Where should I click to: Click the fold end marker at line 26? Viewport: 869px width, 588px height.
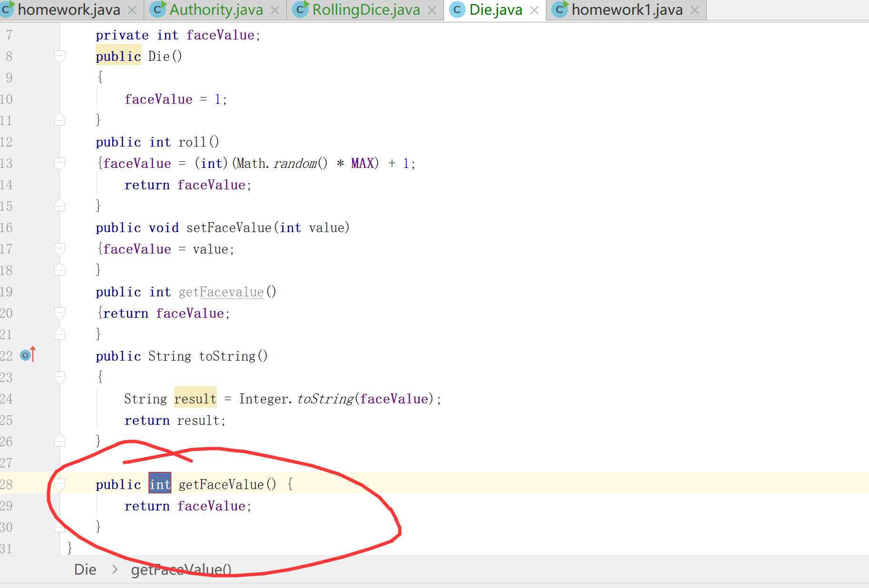coord(59,441)
